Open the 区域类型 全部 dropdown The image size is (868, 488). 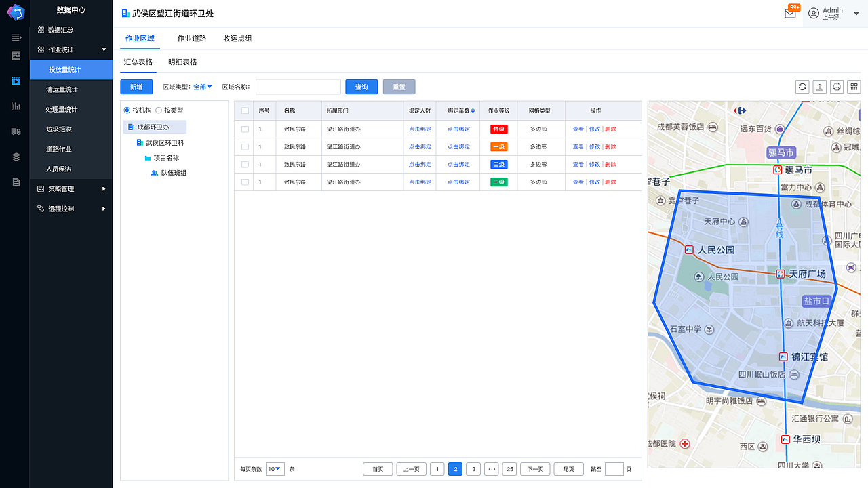pyautogui.click(x=203, y=87)
